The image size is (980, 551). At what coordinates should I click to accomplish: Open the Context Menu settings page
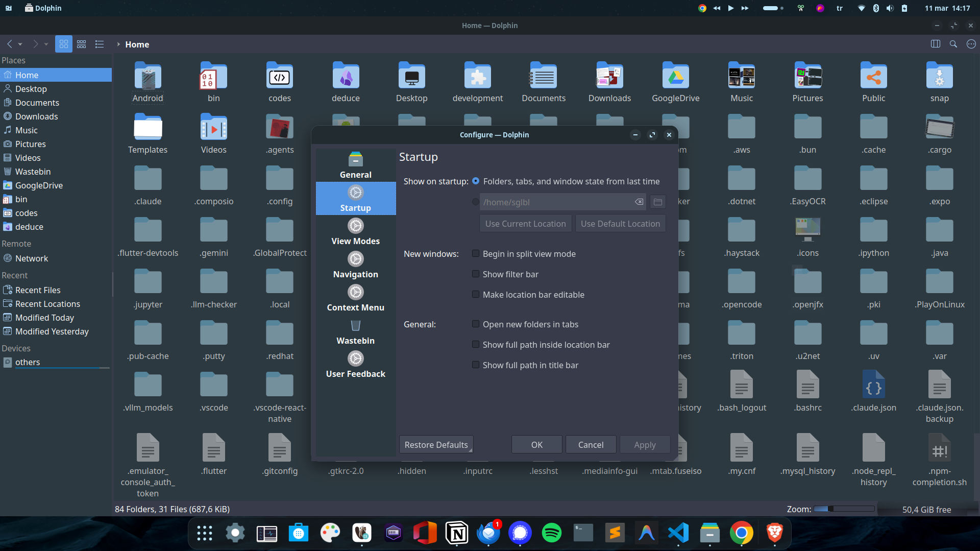click(356, 298)
